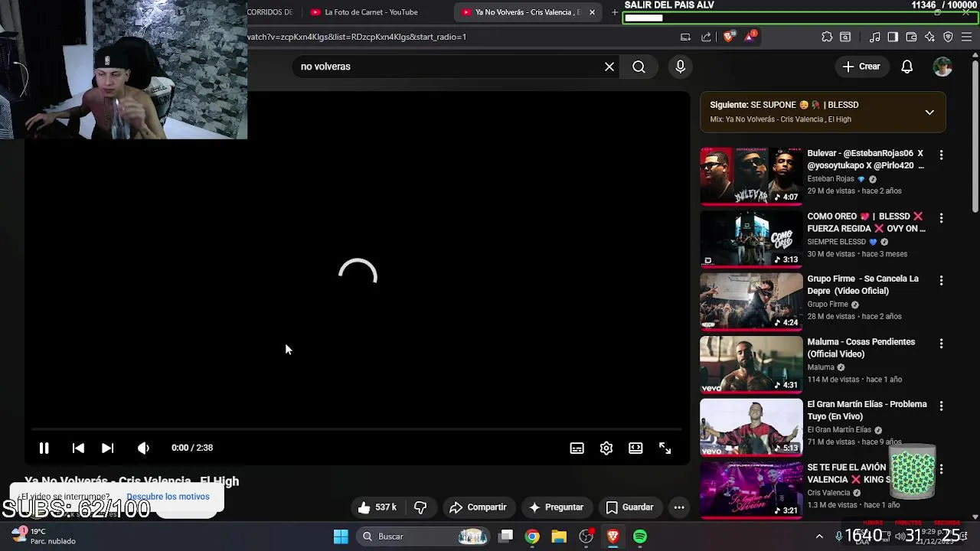Pause the video with the pause button
This screenshot has height=551, width=980.
44,448
